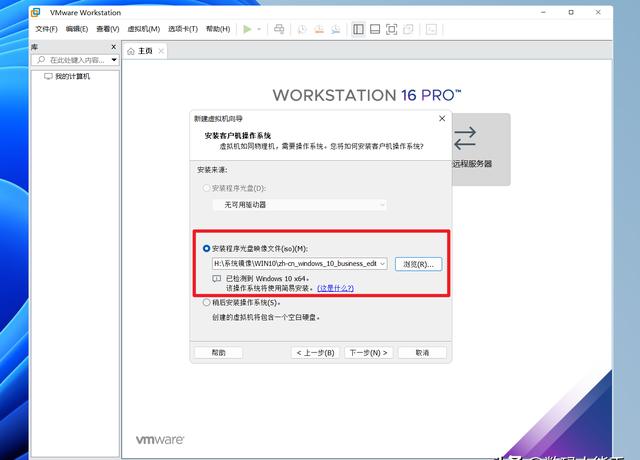Click the vmware logo at bottom
The height and width of the screenshot is (460, 640).
point(160,440)
